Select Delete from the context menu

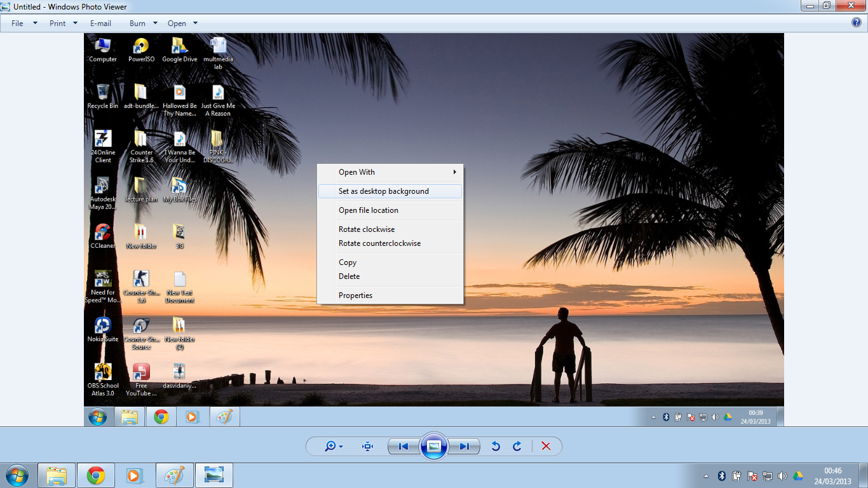[x=390, y=276]
